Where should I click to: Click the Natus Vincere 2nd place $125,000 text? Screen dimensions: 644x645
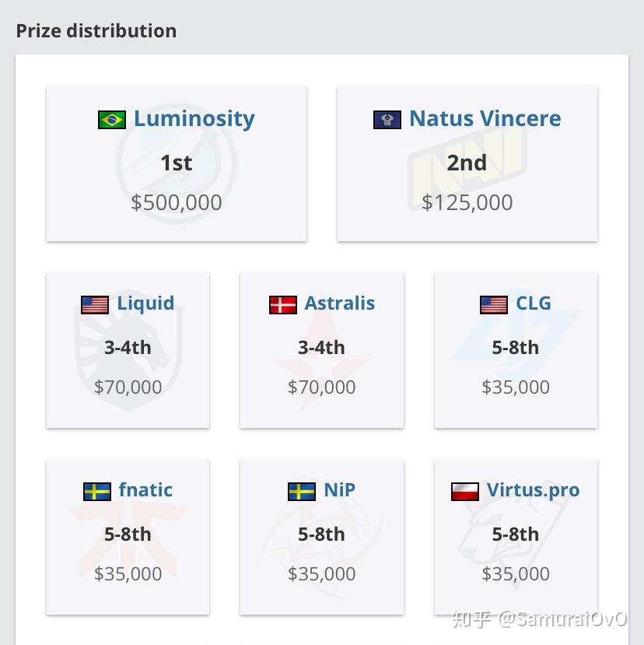coord(467,202)
